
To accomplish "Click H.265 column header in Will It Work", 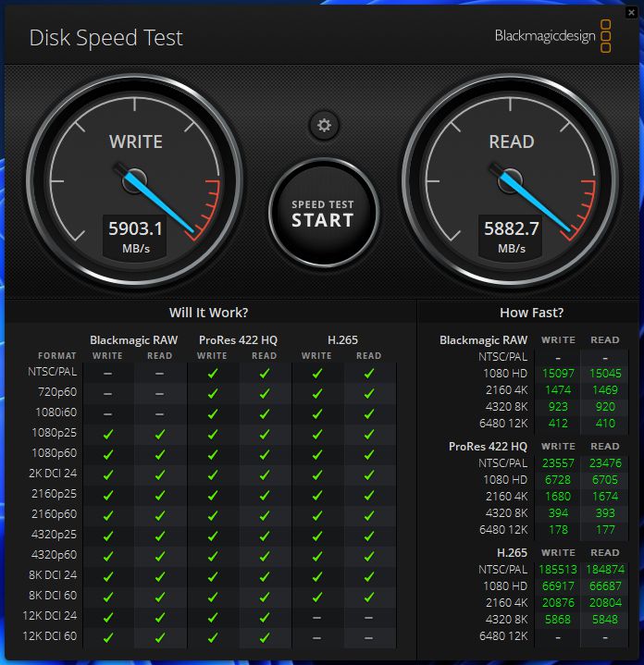I will click(x=342, y=340).
